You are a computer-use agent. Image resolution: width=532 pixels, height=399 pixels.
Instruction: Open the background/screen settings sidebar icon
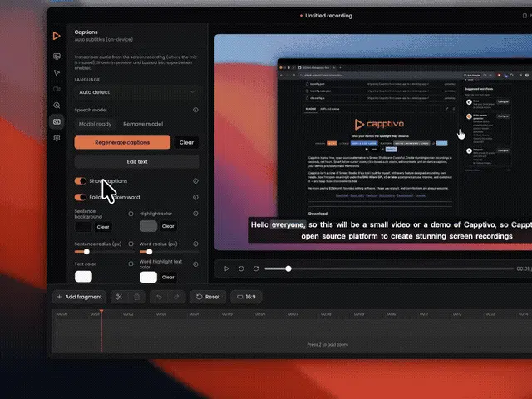pyautogui.click(x=57, y=57)
